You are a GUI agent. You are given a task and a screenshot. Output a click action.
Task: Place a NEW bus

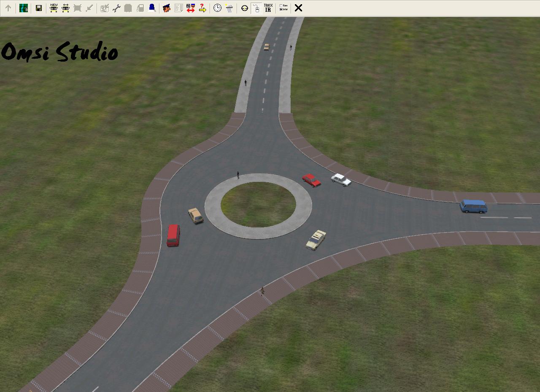[x=54, y=8]
